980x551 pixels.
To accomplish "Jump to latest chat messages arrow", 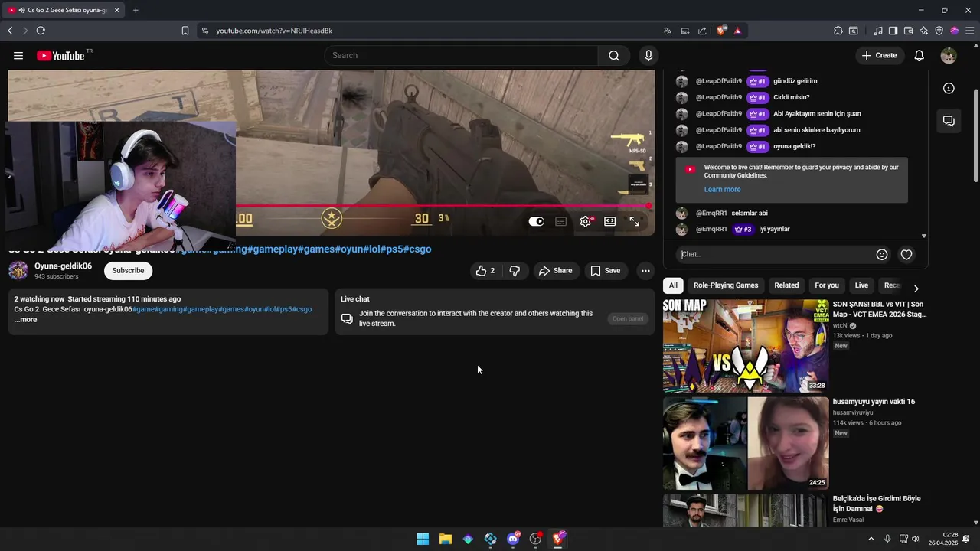I will tap(923, 236).
